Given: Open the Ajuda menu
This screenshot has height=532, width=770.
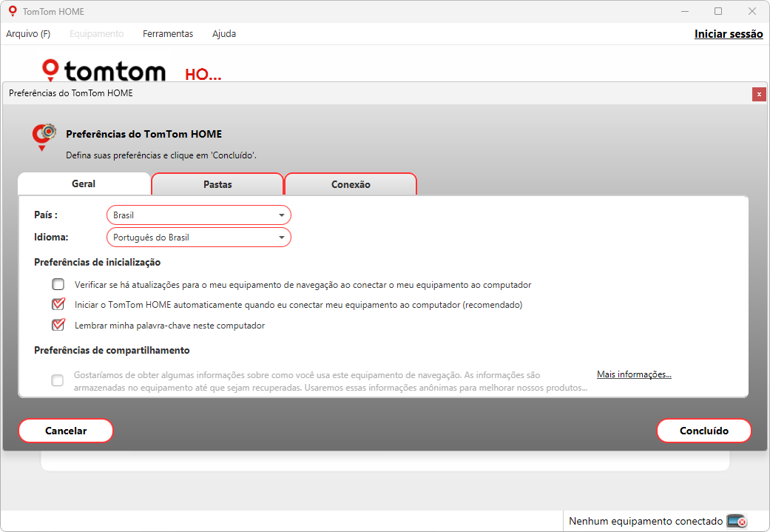Looking at the screenshot, I should [224, 34].
